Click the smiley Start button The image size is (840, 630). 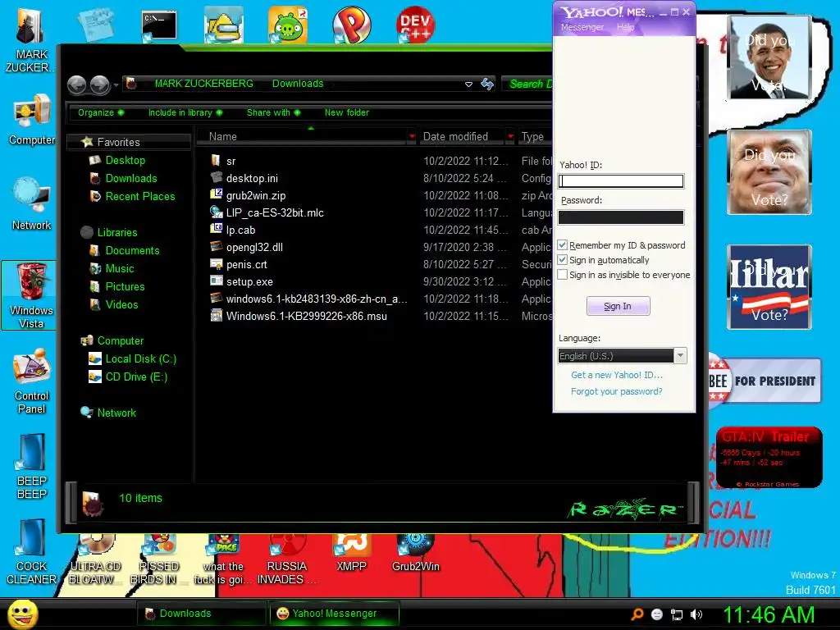22,614
